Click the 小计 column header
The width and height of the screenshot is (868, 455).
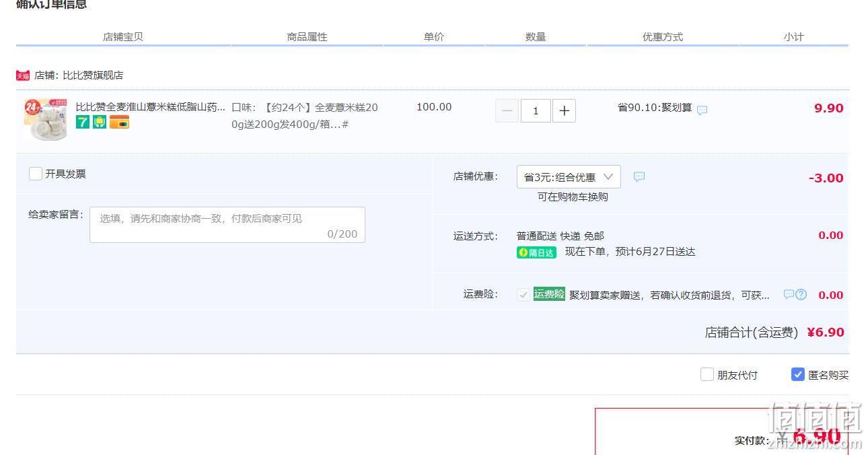(793, 37)
